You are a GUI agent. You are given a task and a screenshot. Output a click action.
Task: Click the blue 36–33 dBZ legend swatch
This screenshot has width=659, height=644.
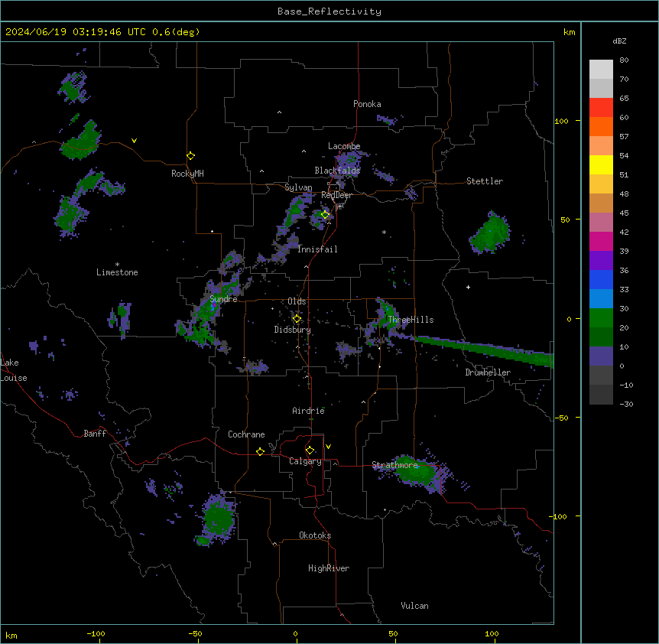click(x=601, y=279)
